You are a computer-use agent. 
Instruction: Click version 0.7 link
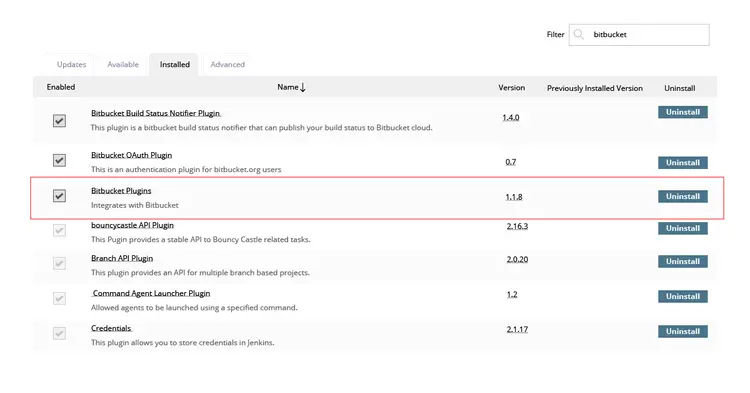[511, 162]
